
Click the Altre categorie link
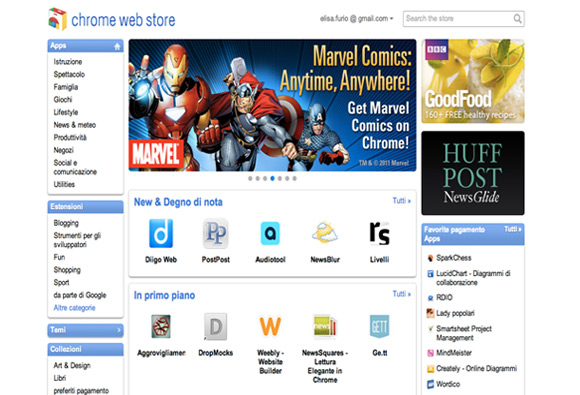74,308
